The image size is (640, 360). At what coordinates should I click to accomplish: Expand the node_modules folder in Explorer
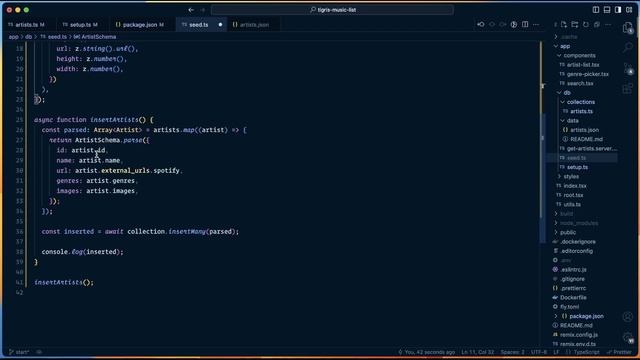tap(578, 223)
